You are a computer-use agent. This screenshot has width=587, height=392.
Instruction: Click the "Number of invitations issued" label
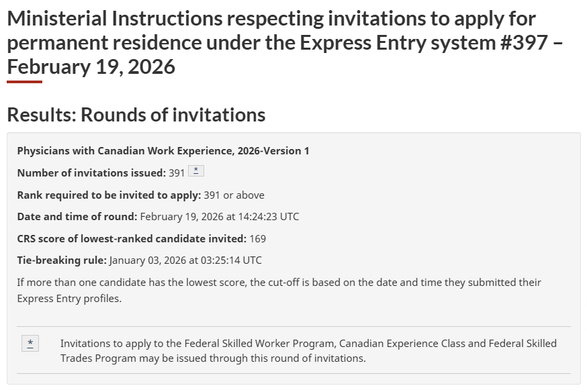coord(91,173)
